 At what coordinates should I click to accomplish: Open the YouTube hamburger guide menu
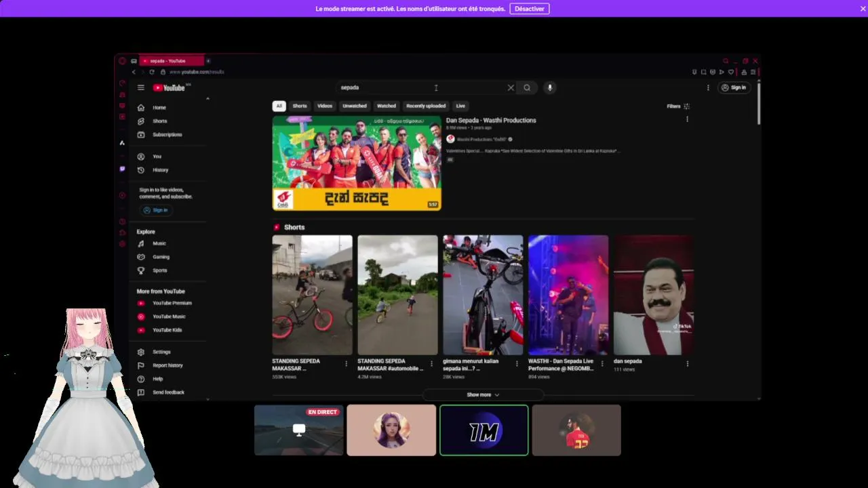click(x=140, y=87)
